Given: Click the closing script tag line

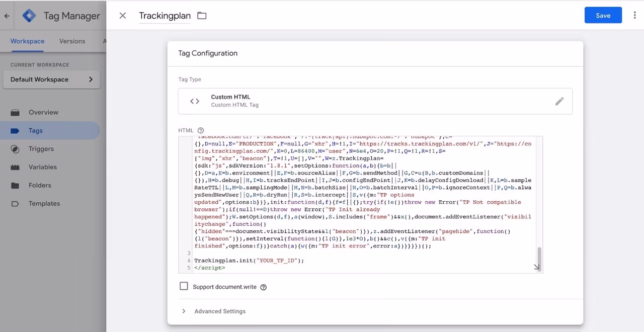Looking at the screenshot, I should click(210, 268).
